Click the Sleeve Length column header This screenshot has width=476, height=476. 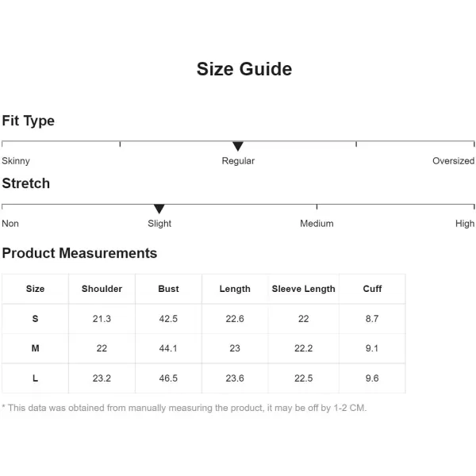point(304,289)
